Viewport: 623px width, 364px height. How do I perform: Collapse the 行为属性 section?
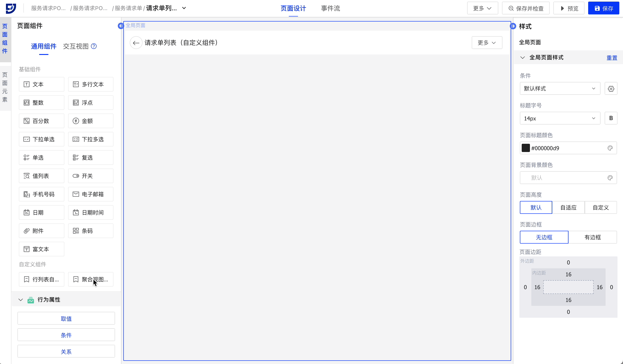[21, 299]
